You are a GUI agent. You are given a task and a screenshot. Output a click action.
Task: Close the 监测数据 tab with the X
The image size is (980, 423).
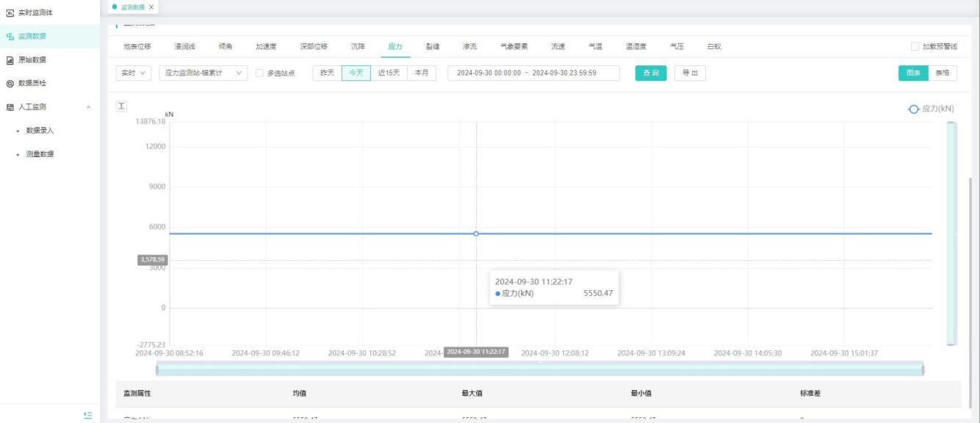coord(151,7)
